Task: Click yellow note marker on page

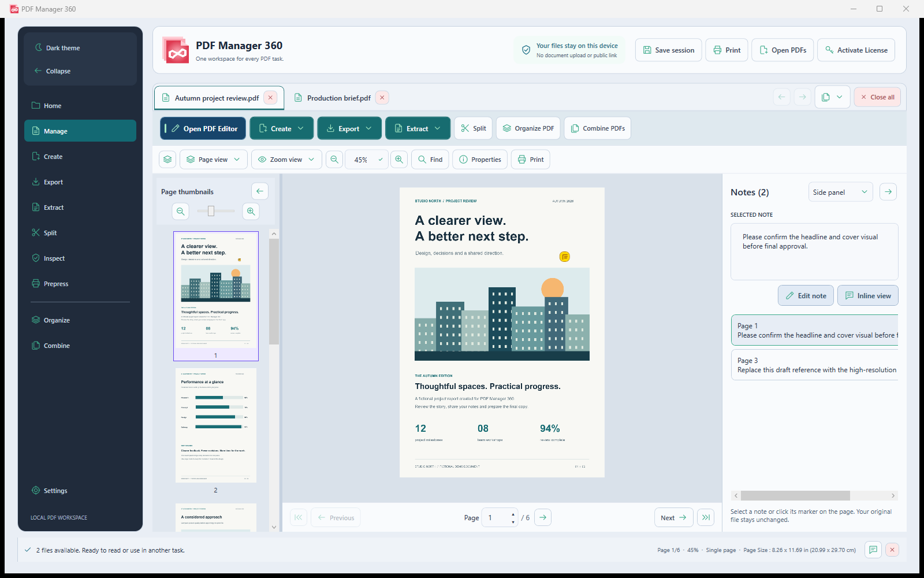Action: tap(565, 257)
